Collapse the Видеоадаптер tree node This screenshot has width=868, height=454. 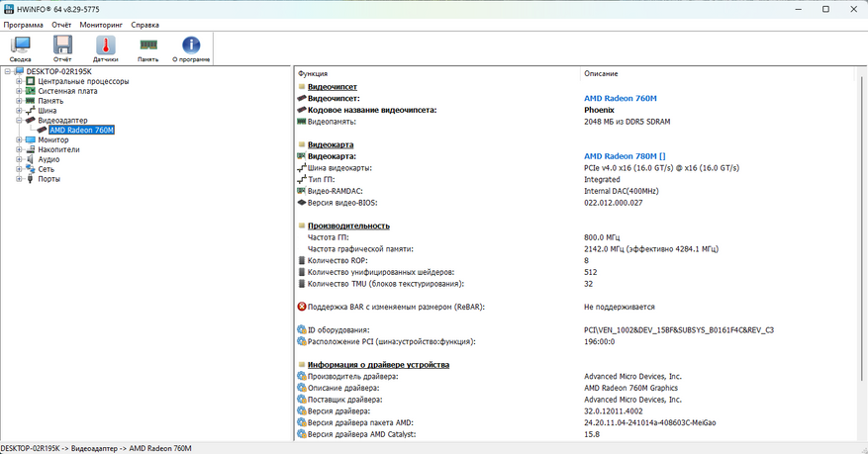point(19,121)
